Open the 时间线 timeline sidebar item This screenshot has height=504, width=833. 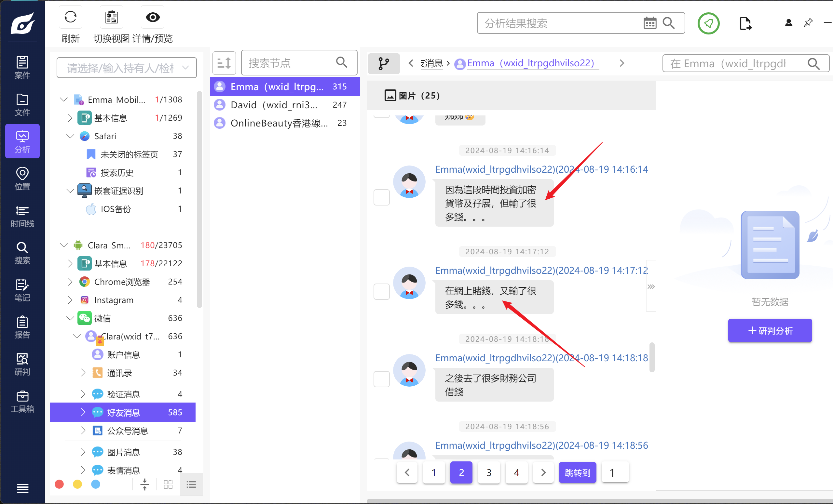tap(22, 216)
